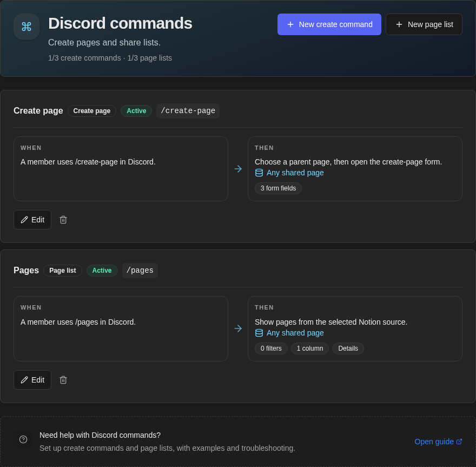
Task: Click 'Choose a parent page' description text
Action: click(x=348, y=162)
